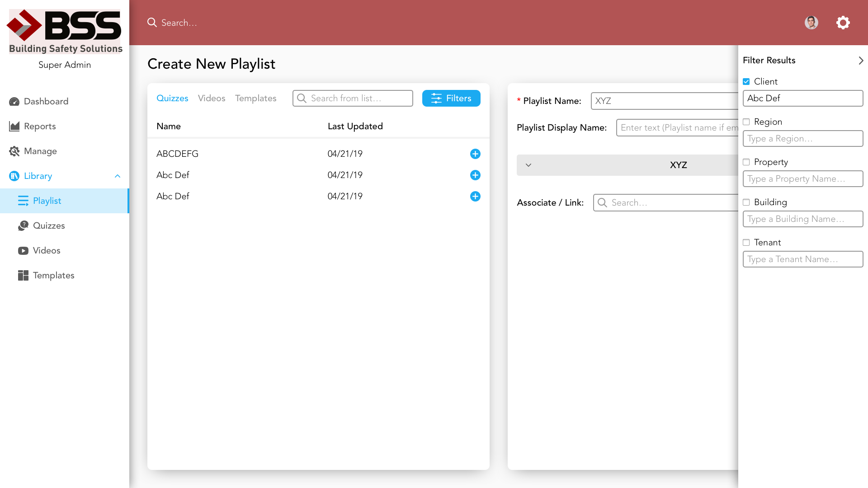Click the Filters button

(x=451, y=98)
